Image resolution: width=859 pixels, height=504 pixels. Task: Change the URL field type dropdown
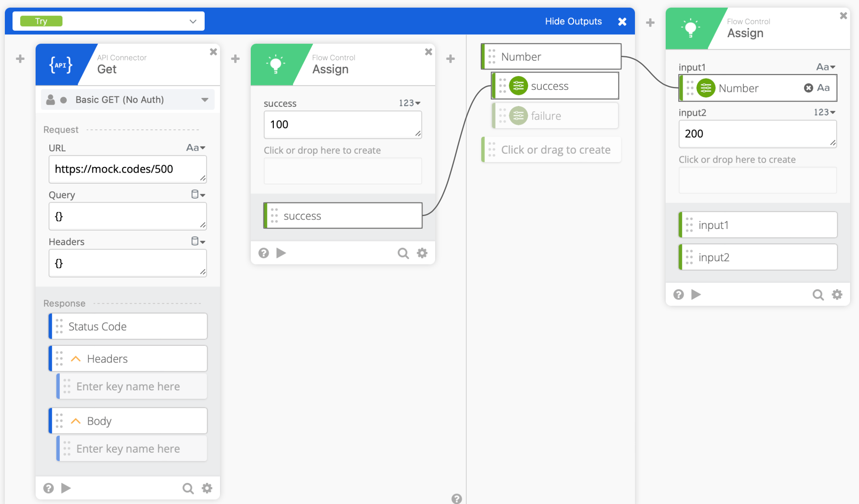click(196, 148)
